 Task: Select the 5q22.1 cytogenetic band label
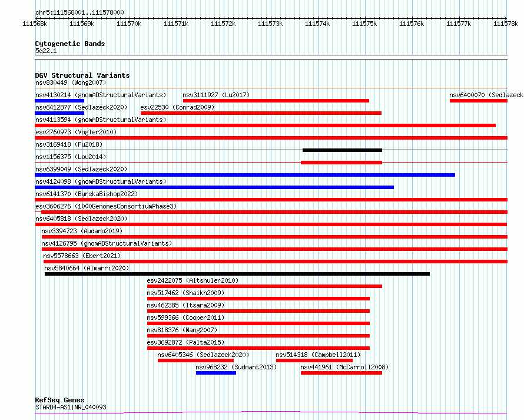(46, 51)
